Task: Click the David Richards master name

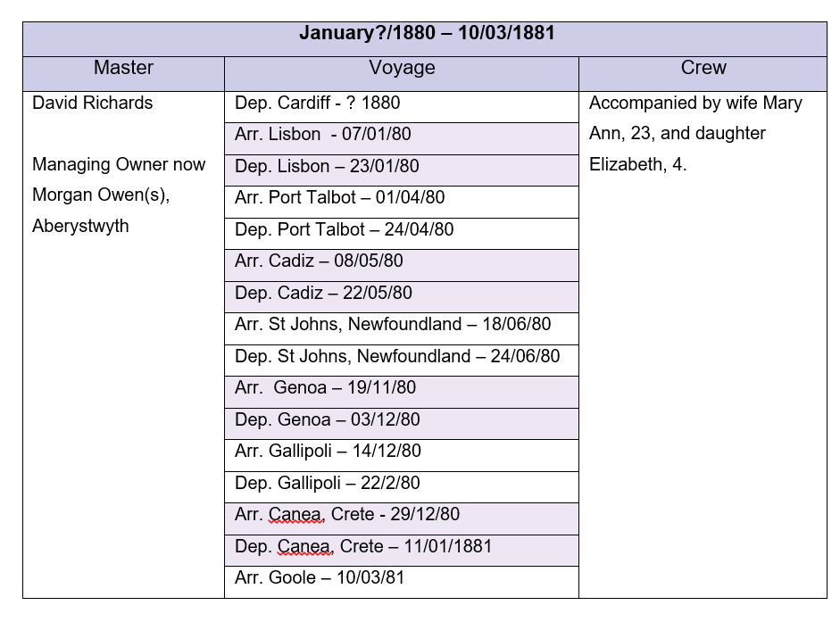Action: (92, 103)
